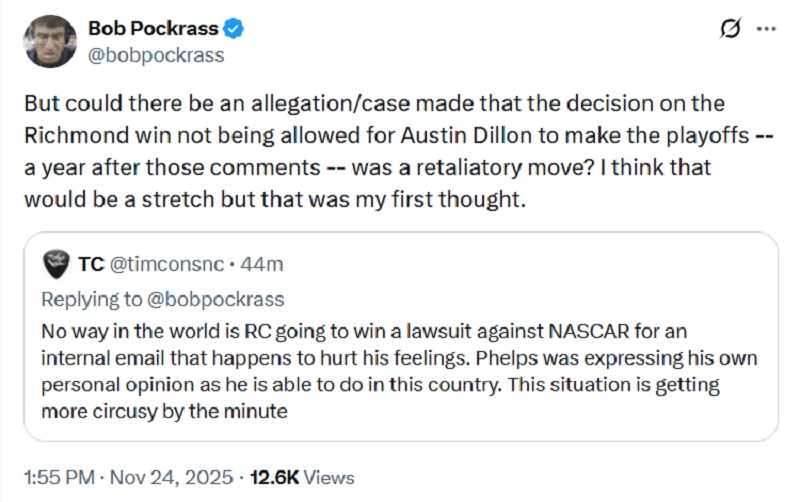Click the @timconsnc handle

point(165,264)
